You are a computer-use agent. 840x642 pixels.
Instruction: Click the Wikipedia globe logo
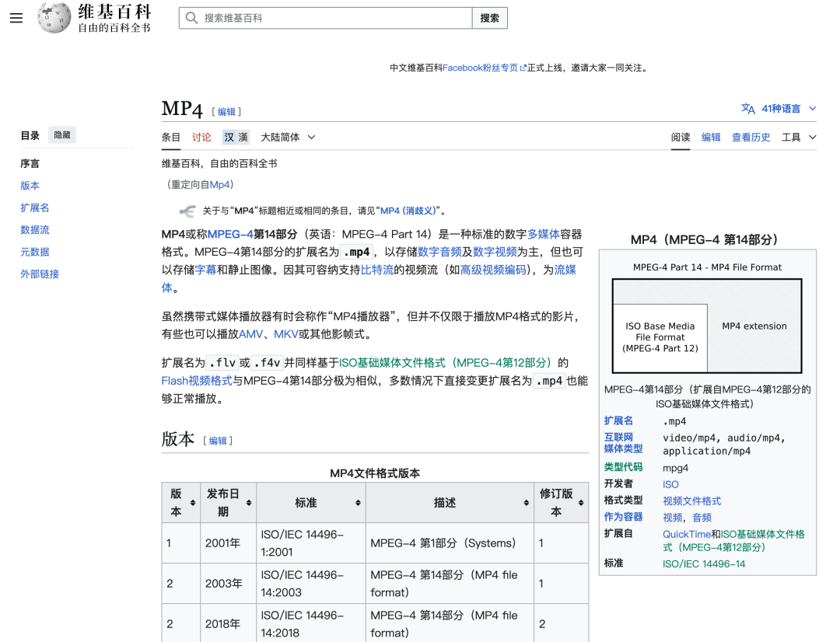pyautogui.click(x=54, y=18)
